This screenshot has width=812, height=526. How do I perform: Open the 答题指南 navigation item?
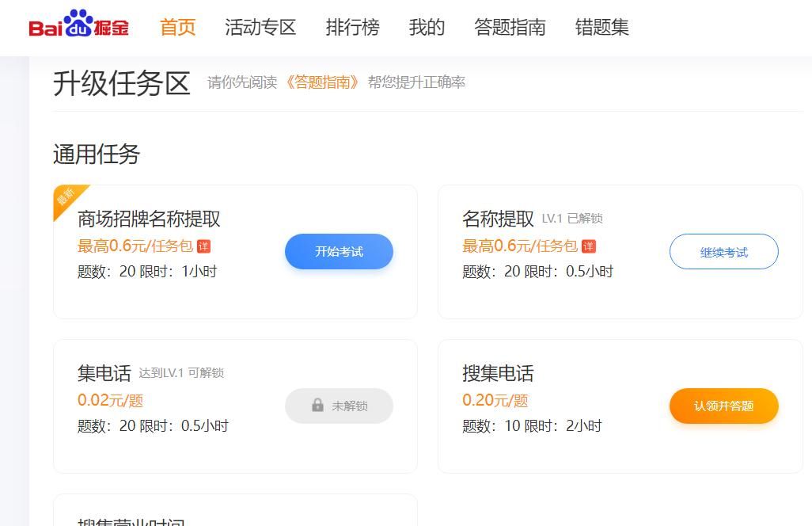click(511, 28)
